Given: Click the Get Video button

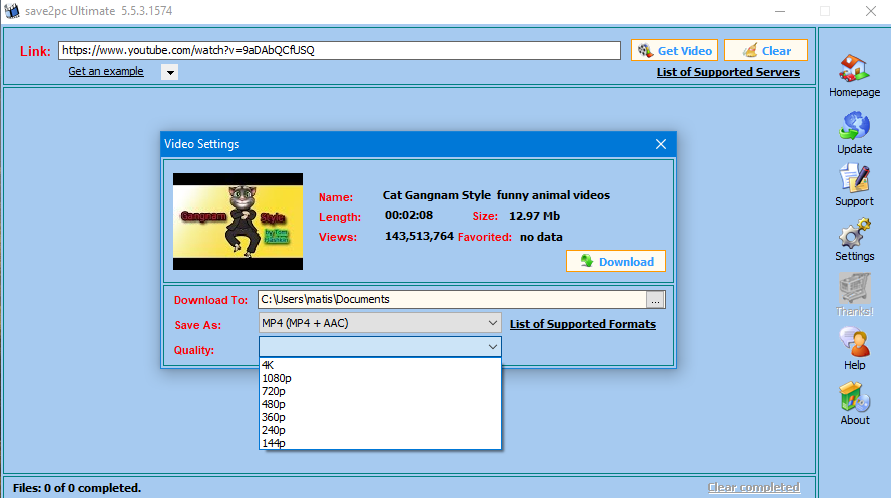Looking at the screenshot, I should (x=675, y=51).
